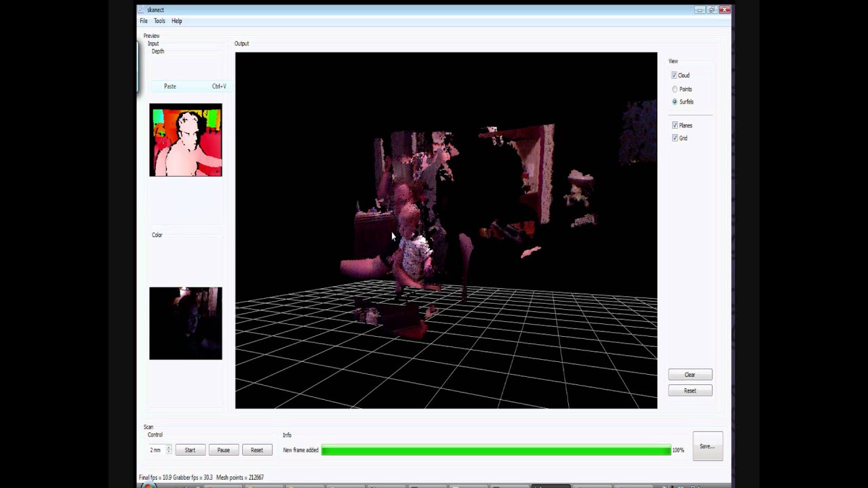868x488 pixels.
Task: Click the 3D output point cloud view
Action: click(x=446, y=230)
